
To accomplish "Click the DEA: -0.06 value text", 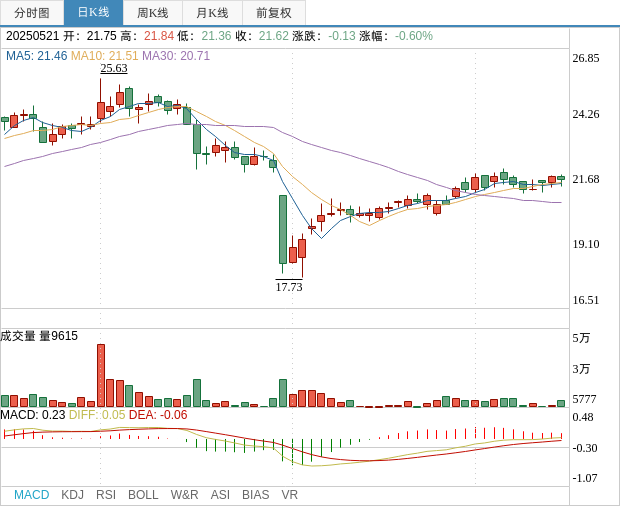I will (x=158, y=415).
